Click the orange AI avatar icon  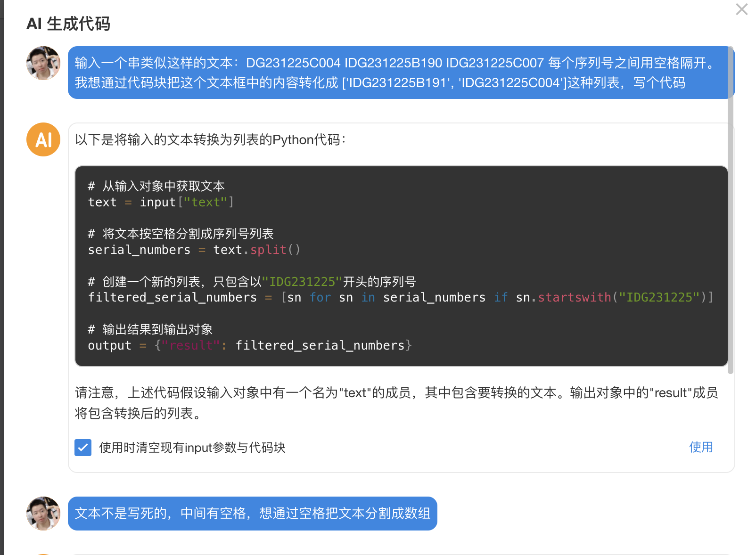pos(43,139)
